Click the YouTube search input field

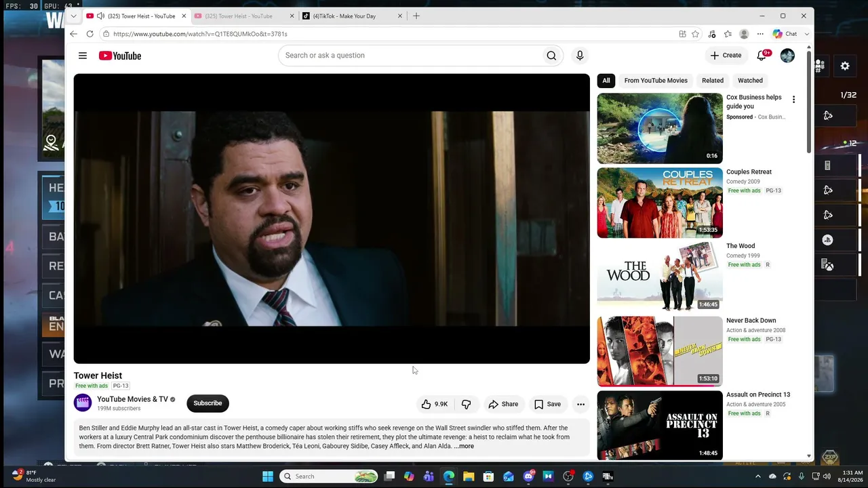coord(411,56)
